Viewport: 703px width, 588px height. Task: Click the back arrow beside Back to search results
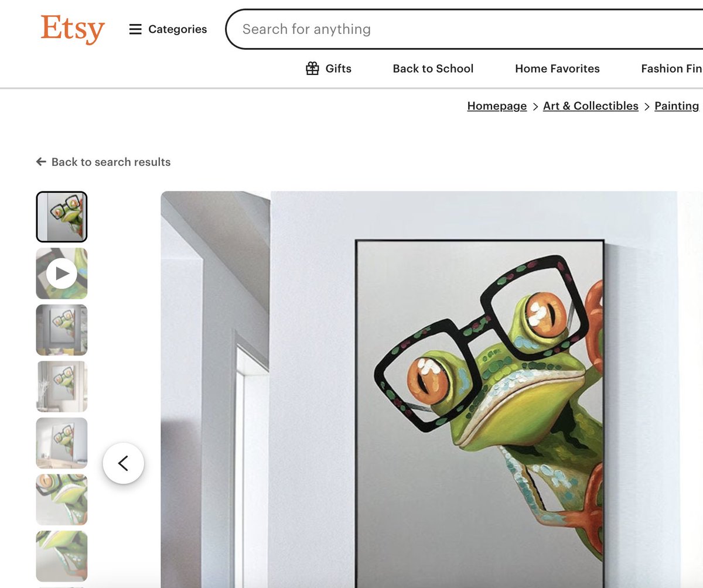(x=41, y=162)
